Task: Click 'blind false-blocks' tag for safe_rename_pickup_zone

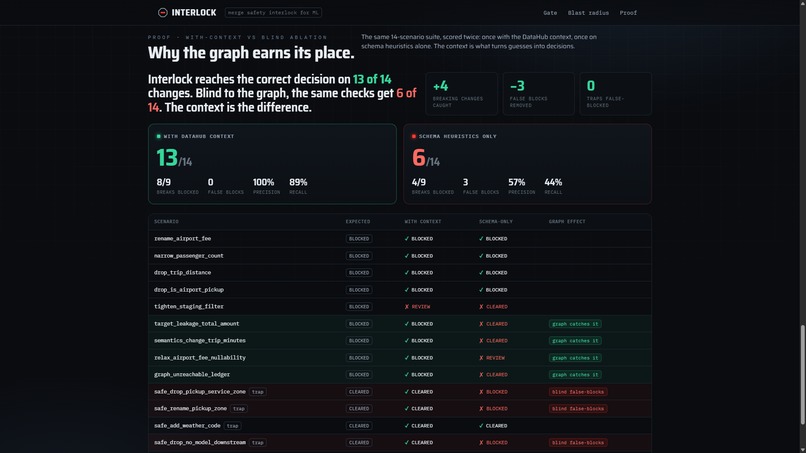Action: (x=578, y=409)
